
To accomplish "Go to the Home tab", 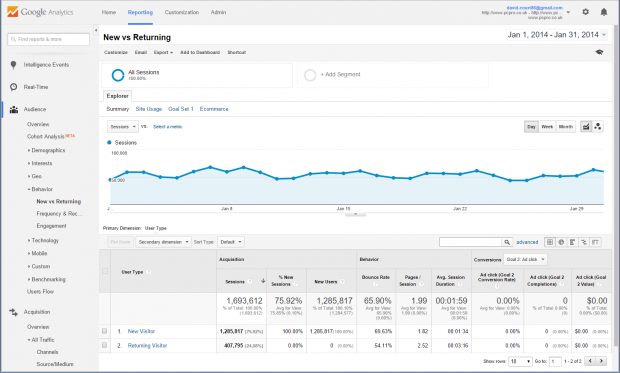I will click(109, 12).
